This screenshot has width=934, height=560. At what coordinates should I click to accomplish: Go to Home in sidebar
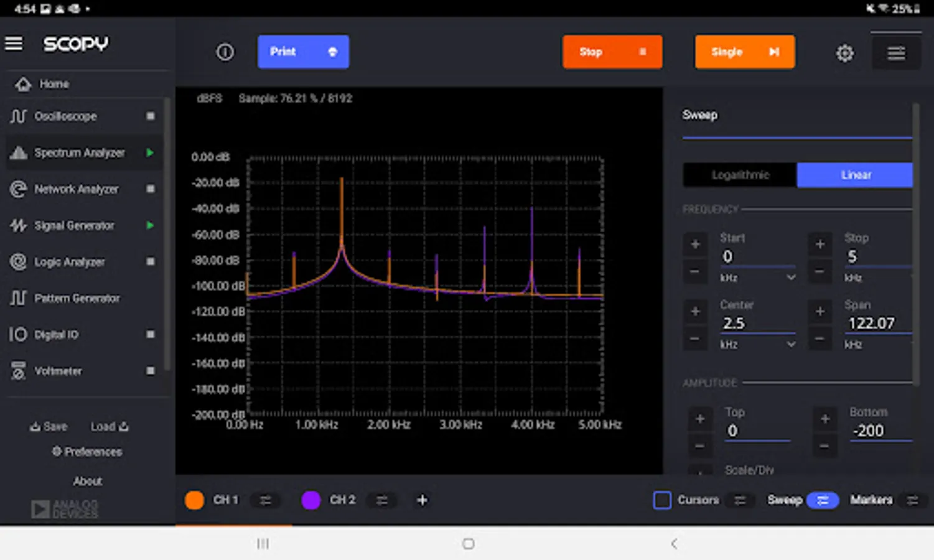pos(54,84)
